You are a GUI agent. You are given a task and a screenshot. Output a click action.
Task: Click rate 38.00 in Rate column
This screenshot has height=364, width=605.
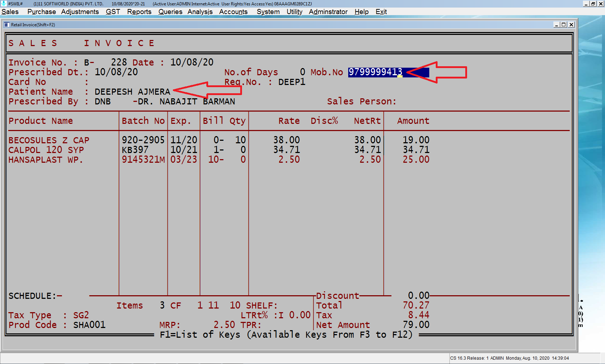(286, 140)
